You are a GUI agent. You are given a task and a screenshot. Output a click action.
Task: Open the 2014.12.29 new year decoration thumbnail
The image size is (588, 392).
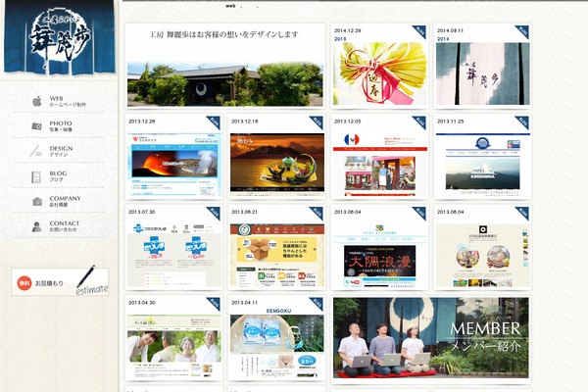point(380,73)
